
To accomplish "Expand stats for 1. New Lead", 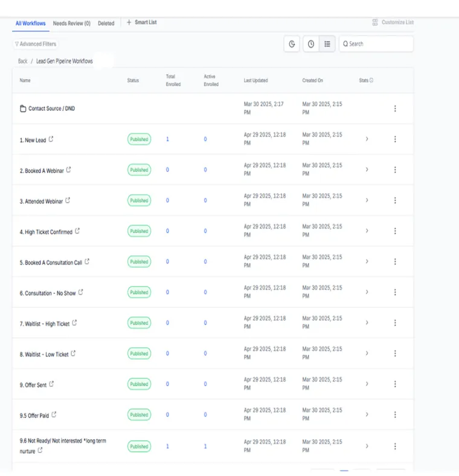I will click(x=367, y=139).
